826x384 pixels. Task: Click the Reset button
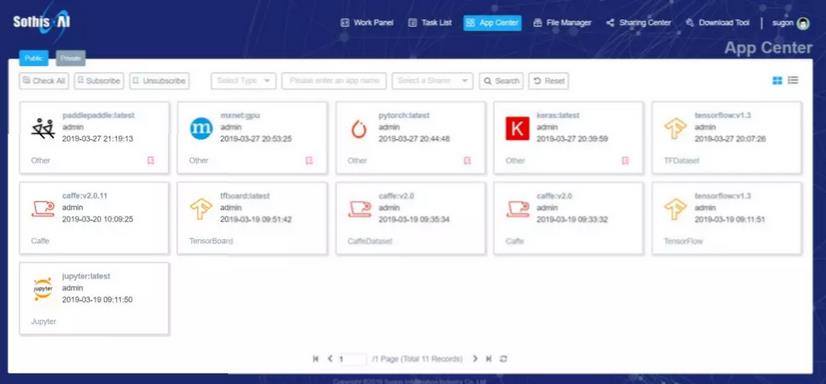[548, 81]
